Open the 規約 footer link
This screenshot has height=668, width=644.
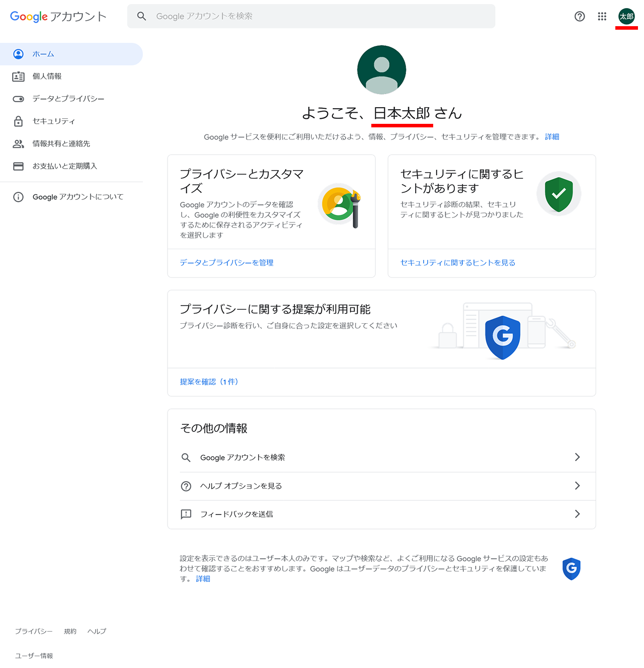click(70, 631)
